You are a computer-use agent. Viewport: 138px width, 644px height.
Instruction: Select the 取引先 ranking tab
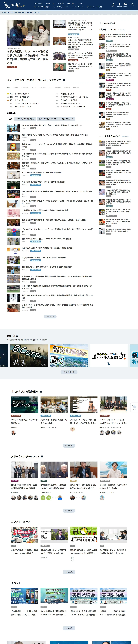[x=34, y=88]
